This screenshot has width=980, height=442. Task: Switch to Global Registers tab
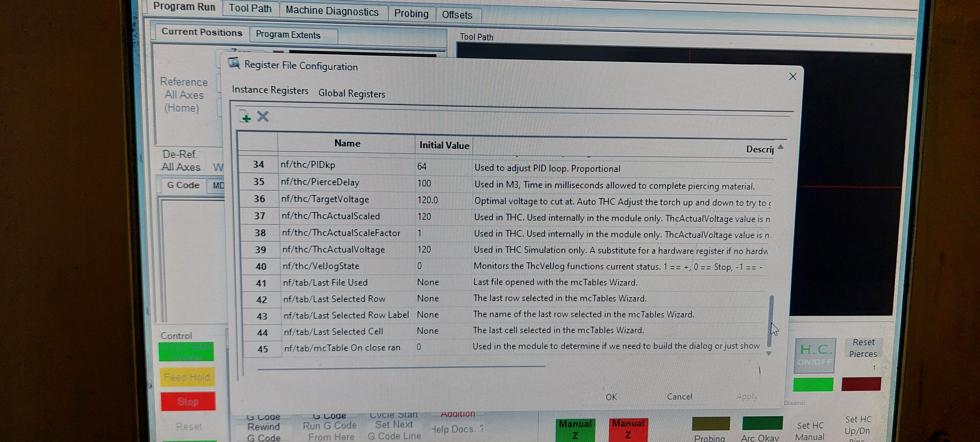(351, 94)
